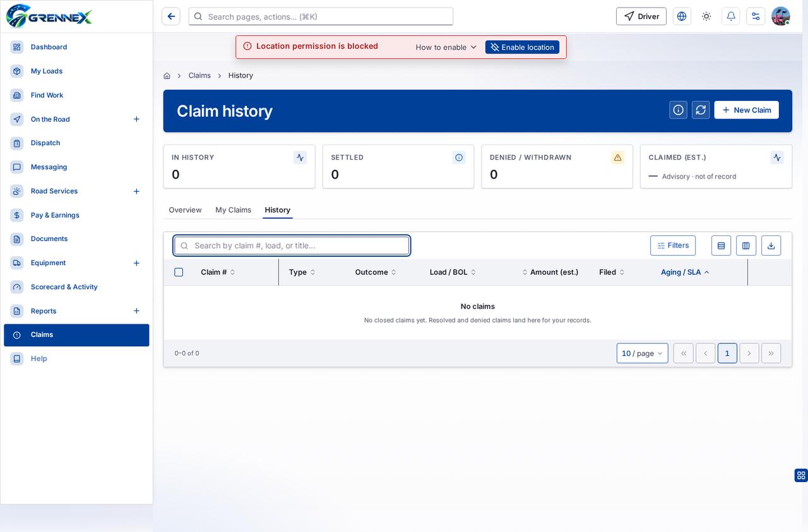808x532 pixels.
Task: Click the Enable location button
Action: pyautogui.click(x=522, y=47)
